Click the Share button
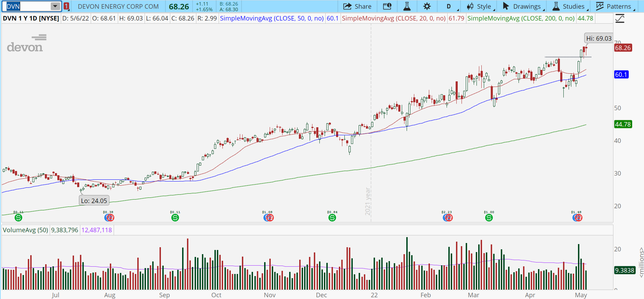 coord(357,6)
